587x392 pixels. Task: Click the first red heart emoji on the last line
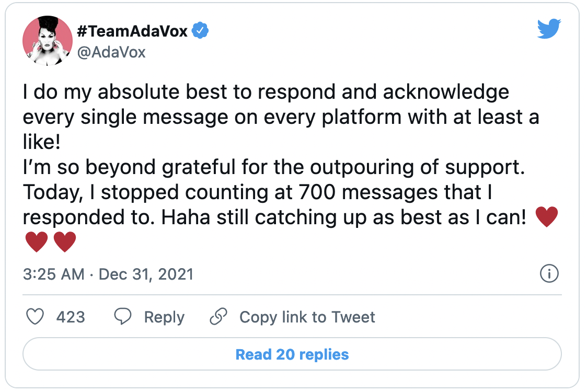(37, 242)
